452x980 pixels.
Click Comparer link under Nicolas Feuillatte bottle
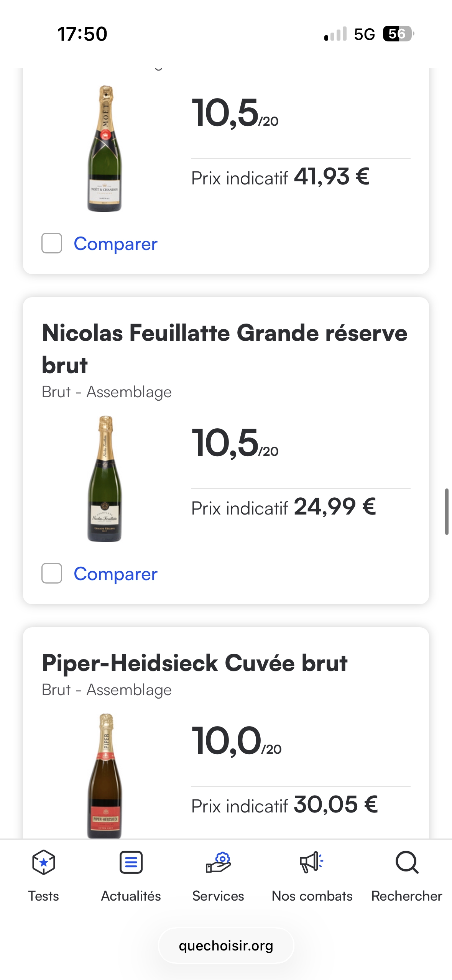[x=115, y=574]
